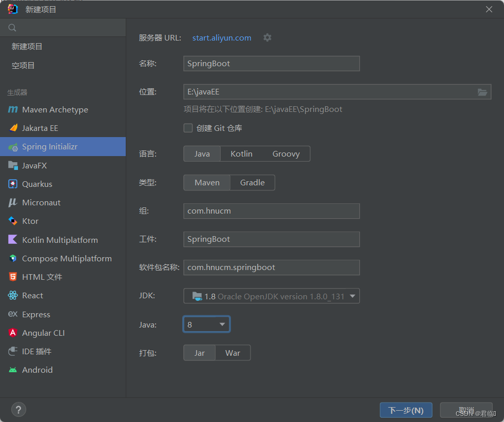Click the React atom icon
The height and width of the screenshot is (422, 504).
click(x=13, y=295)
